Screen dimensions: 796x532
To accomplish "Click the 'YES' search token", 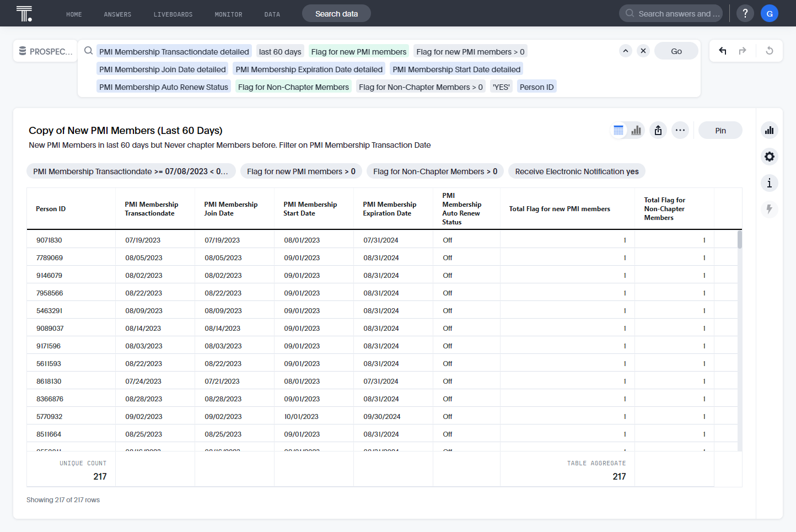I will tap(501, 87).
